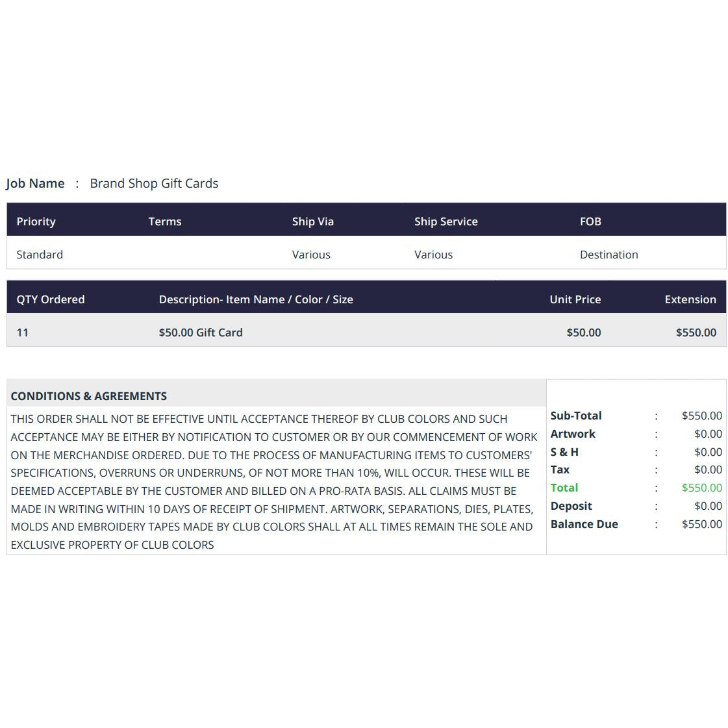The width and height of the screenshot is (728, 728).
Task: Click the Conditions & Agreements heading
Action: pyautogui.click(x=89, y=396)
